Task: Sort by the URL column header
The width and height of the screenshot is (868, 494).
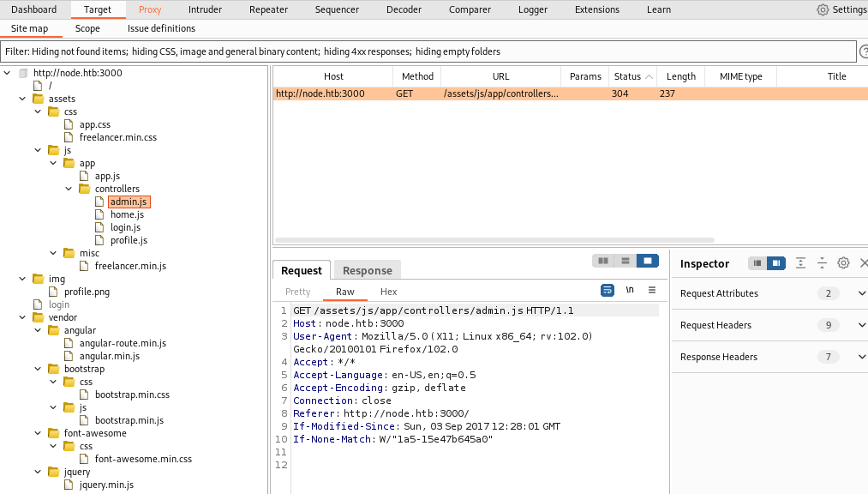Action: (501, 76)
